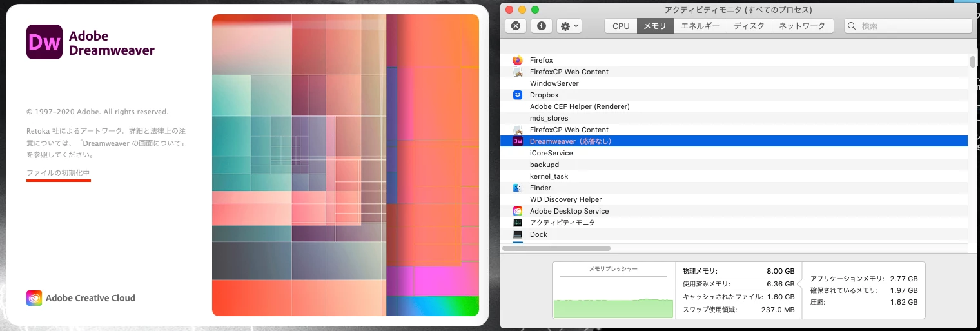Viewport: 980px width, 331px height.
Task: Click the force quit process X button
Action: tap(515, 26)
